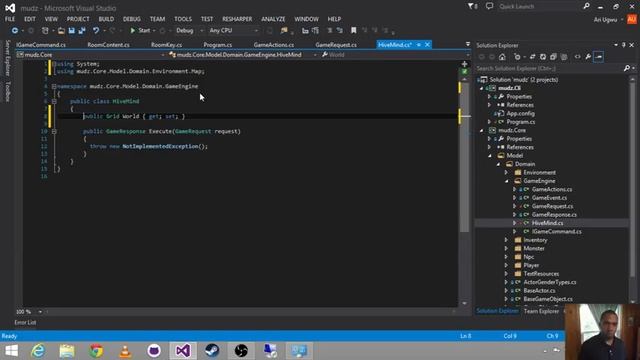The width and height of the screenshot is (640, 360).
Task: Click the Save All toolbar icon
Action: (82, 31)
